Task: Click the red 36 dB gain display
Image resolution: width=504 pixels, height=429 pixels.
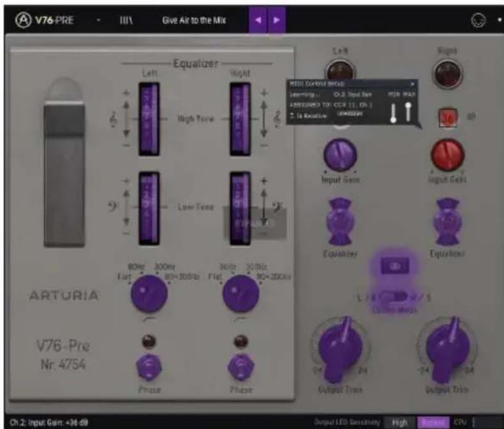Action: (447, 118)
